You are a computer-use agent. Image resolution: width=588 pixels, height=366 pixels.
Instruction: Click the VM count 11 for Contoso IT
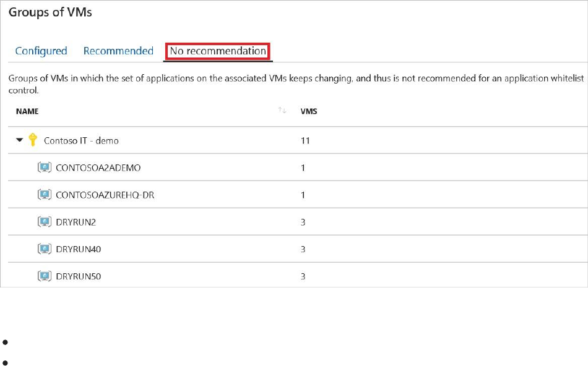click(305, 140)
